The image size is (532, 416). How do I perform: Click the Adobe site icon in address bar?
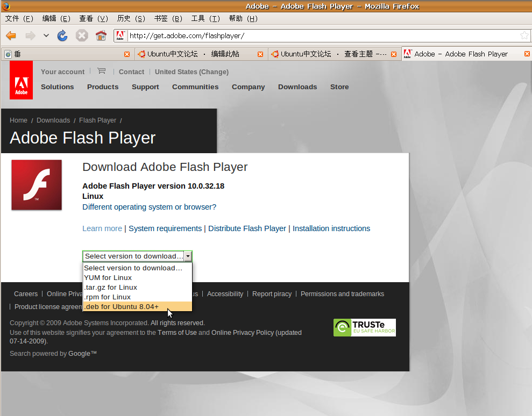(x=120, y=35)
